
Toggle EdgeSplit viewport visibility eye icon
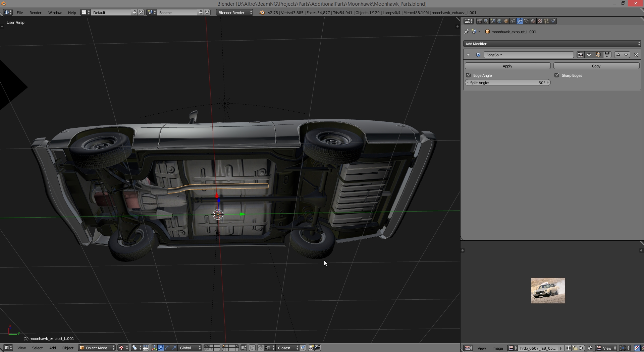tap(589, 55)
